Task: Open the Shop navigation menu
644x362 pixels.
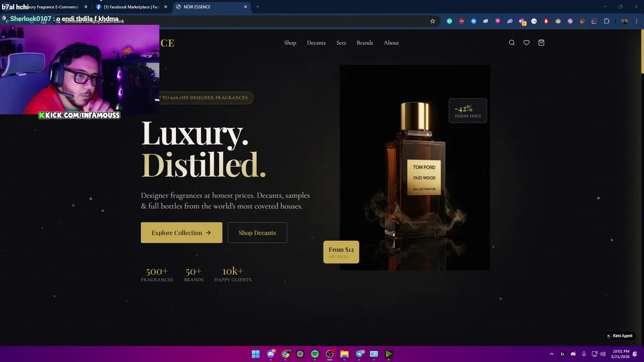Action: [x=290, y=43]
